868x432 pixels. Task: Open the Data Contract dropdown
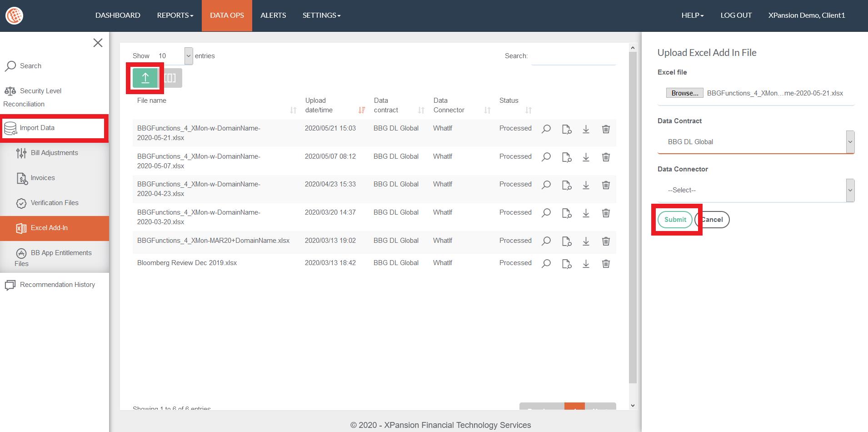[x=755, y=142]
